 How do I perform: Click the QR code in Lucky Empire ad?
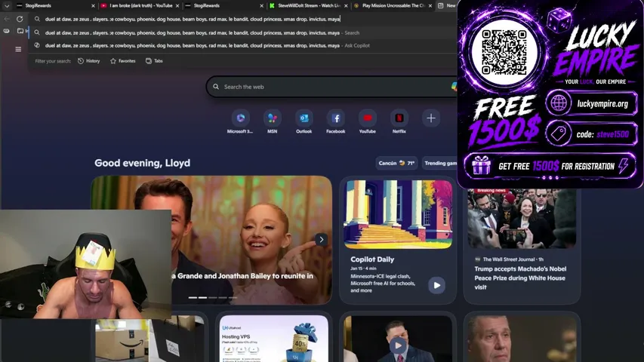504,52
